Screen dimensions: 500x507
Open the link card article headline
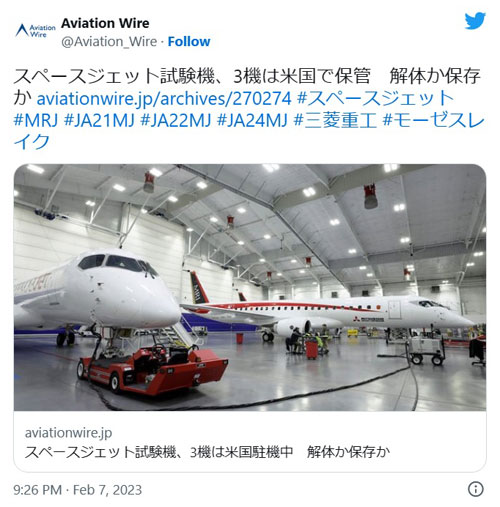point(207,452)
